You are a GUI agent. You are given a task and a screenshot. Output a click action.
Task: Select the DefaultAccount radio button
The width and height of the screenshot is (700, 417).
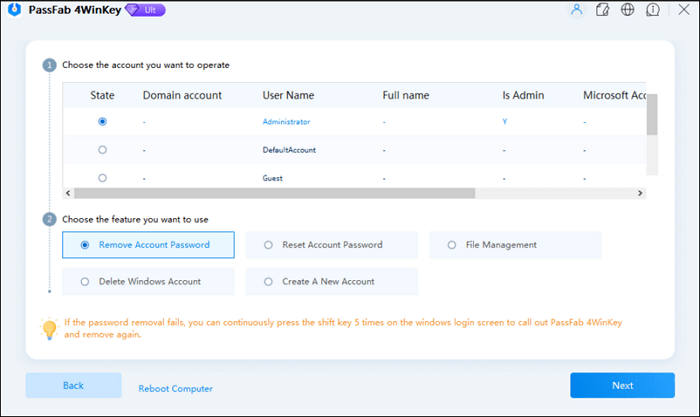(102, 149)
